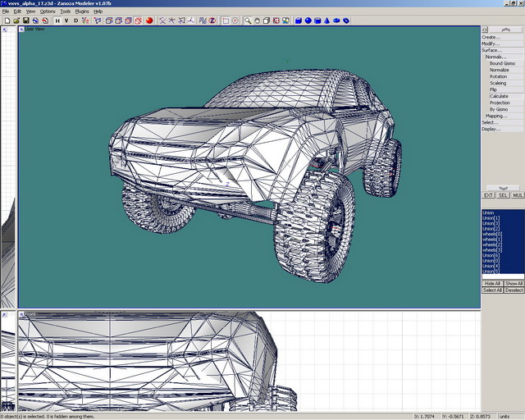Click the Save floppy disk icon
Viewport: 525px width, 420px height.
tap(25, 21)
